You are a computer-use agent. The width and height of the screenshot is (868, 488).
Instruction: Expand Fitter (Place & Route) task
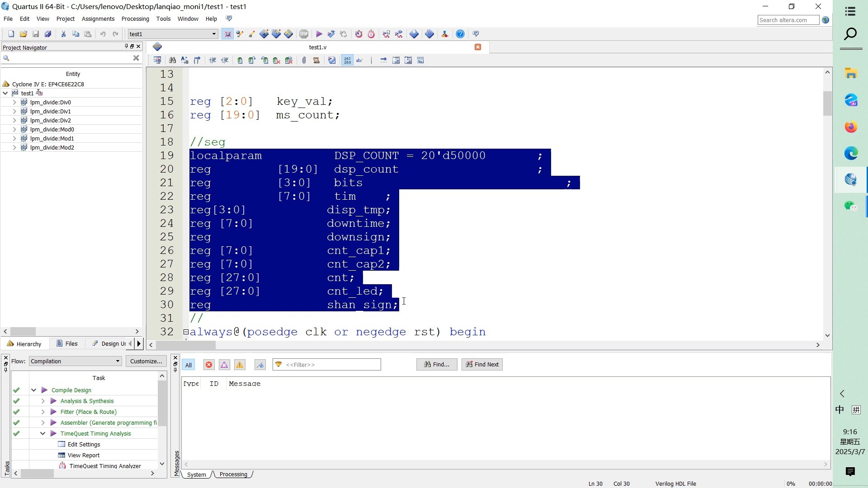point(43,412)
